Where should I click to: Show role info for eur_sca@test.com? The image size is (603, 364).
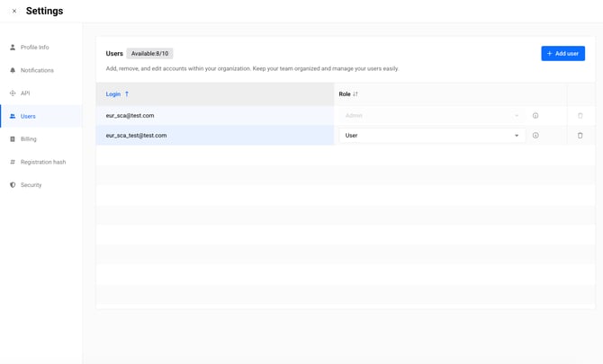pos(535,116)
